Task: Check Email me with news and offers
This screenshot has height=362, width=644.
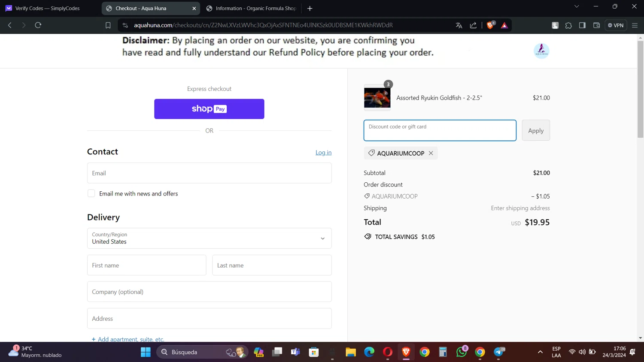Action: click(91, 193)
